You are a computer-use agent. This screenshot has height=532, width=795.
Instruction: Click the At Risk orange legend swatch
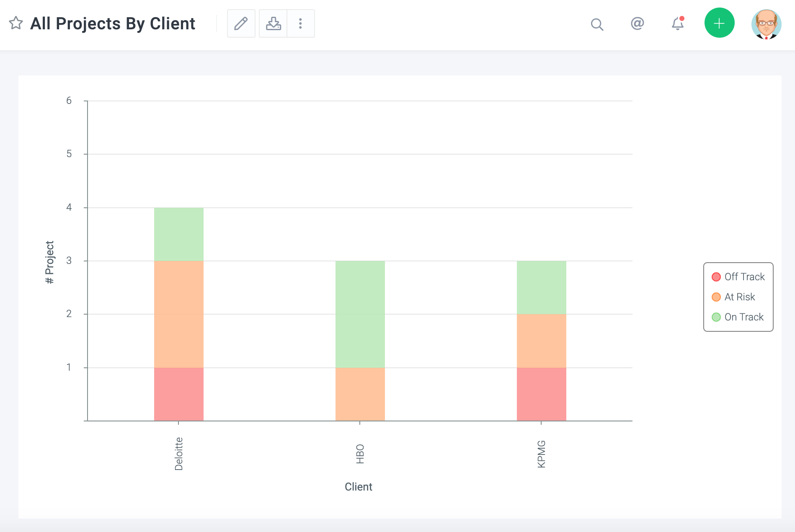coord(716,297)
